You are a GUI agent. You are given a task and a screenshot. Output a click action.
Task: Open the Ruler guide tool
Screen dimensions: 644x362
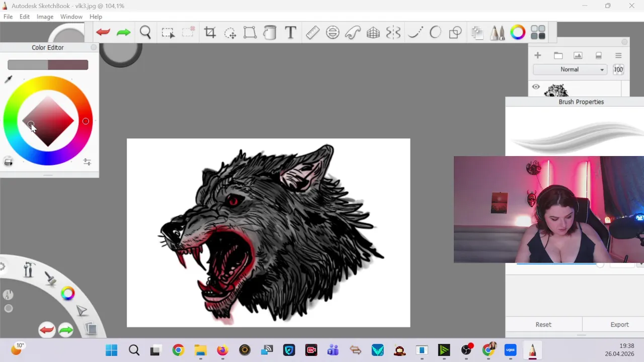(x=312, y=33)
